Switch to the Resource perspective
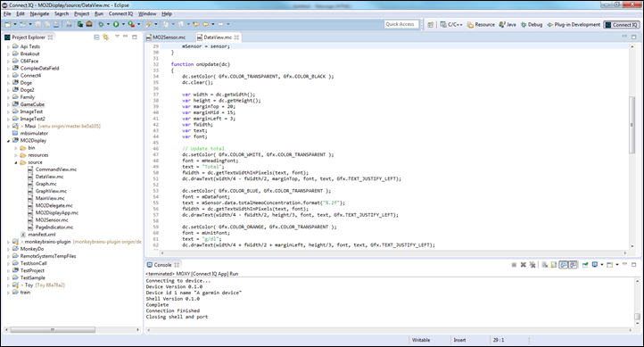This screenshot has width=644, height=347. coord(481,25)
